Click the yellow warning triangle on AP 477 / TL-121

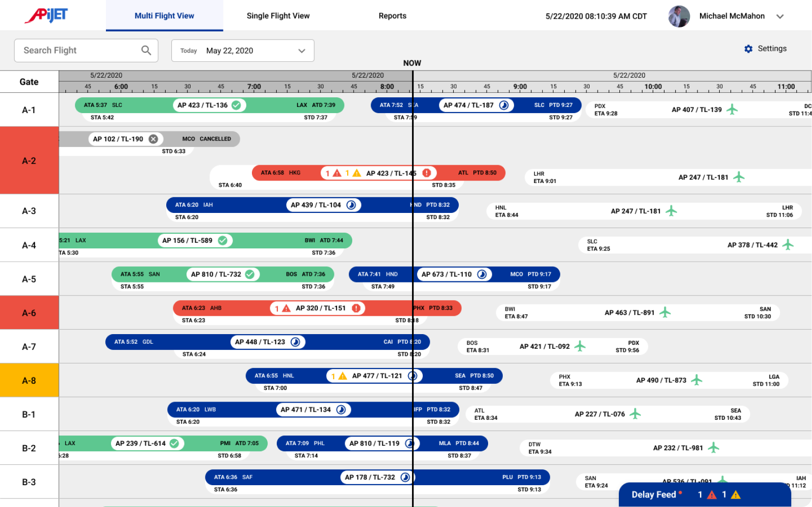coord(343,376)
